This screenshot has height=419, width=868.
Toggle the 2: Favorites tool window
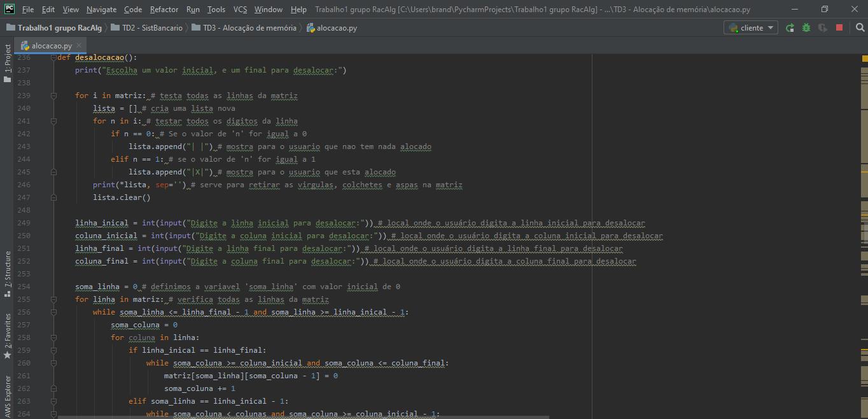[8, 336]
